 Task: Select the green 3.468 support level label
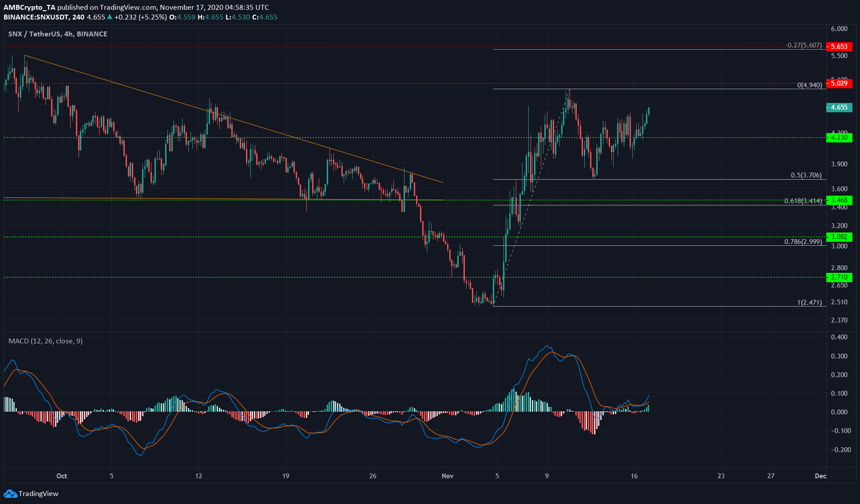click(x=839, y=200)
